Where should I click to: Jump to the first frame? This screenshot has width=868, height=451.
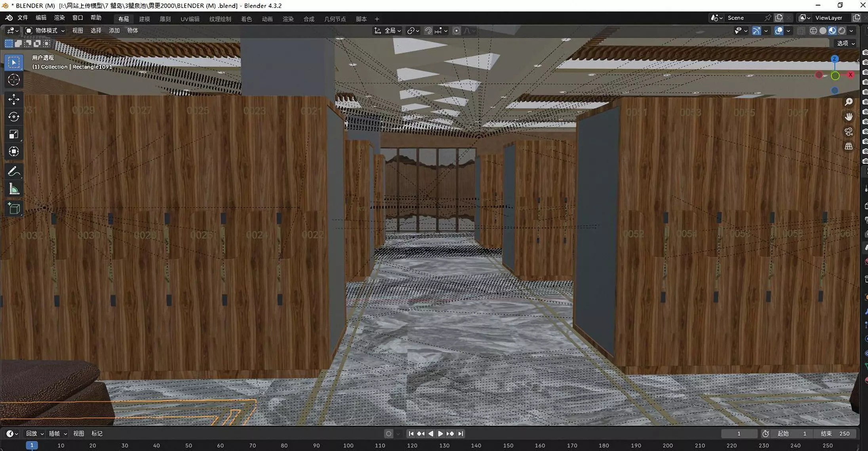[411, 434]
